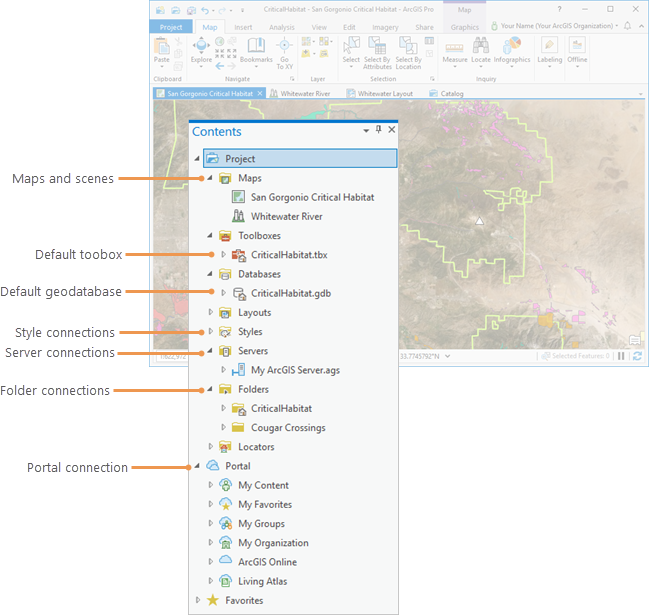This screenshot has height=615, width=649.
Task: Expand the CriticalHabitat.gdb geodatabase
Action: [224, 293]
